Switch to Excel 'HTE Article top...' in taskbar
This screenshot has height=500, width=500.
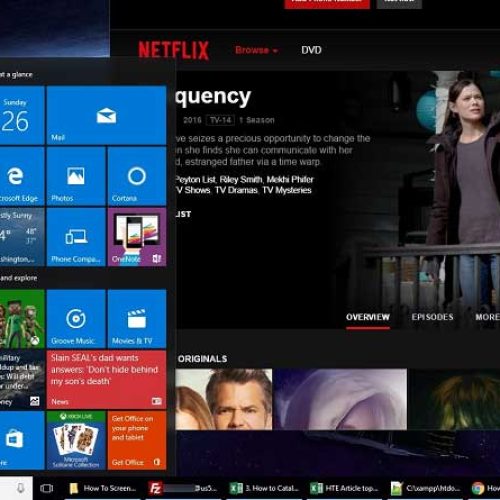click(345, 488)
